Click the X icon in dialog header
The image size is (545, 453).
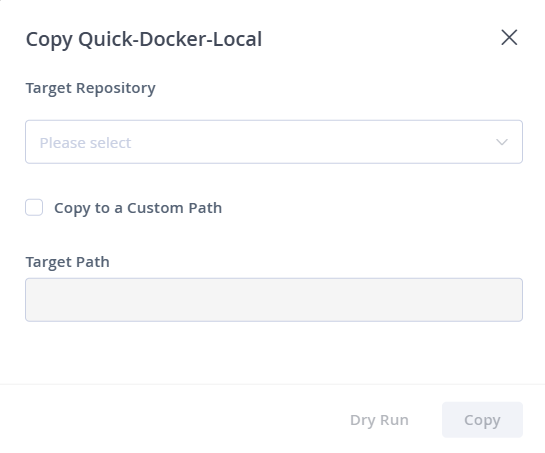[509, 38]
